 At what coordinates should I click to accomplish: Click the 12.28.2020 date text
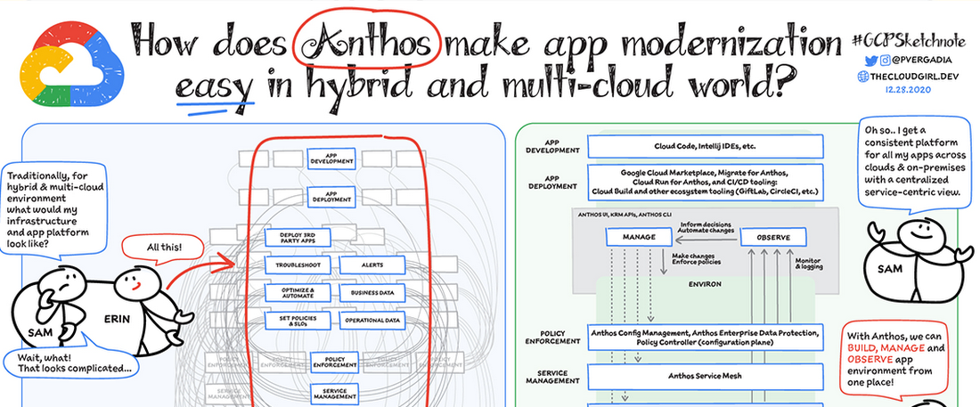[908, 90]
